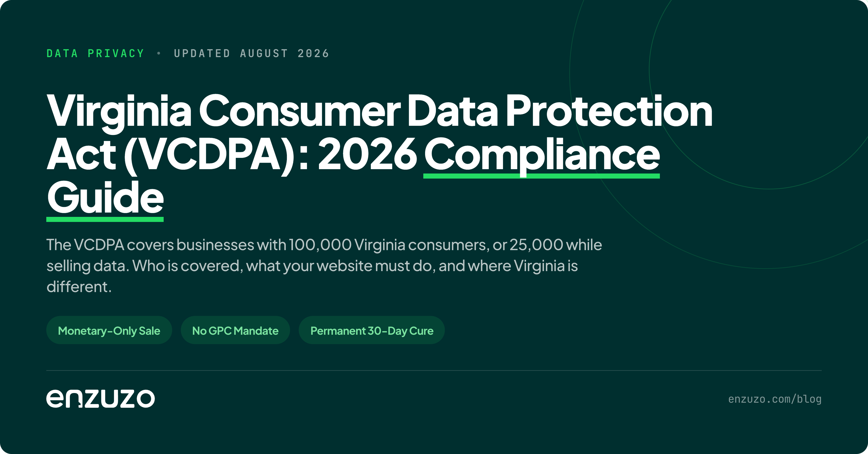Click the bullet dot after DATA PRIVACY
Screen dimensions: 868x454
159,53
